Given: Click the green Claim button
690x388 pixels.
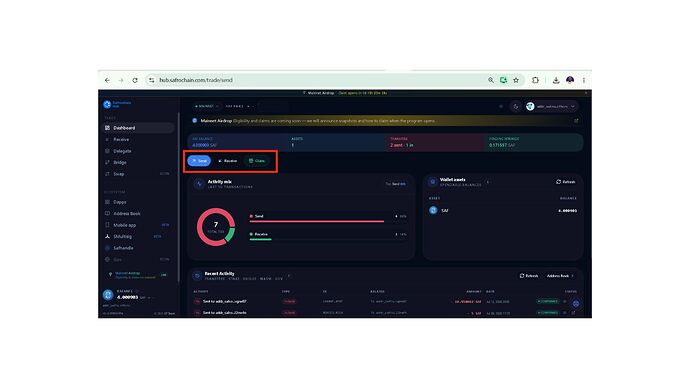Looking at the screenshot, I should 257,161.
